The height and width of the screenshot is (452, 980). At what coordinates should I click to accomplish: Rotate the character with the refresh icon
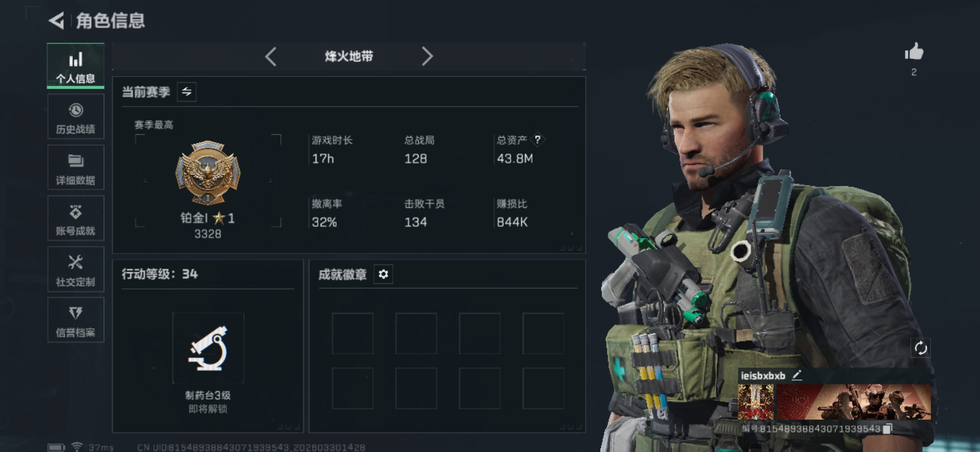pyautogui.click(x=921, y=348)
